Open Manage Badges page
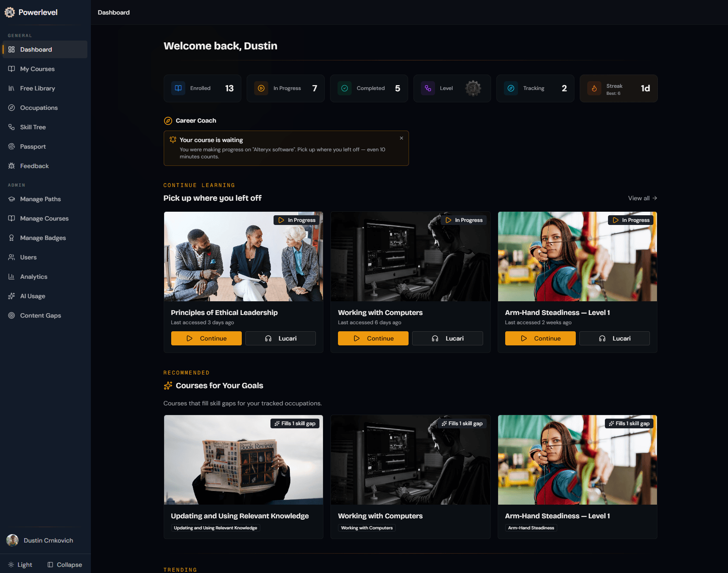 tap(43, 238)
